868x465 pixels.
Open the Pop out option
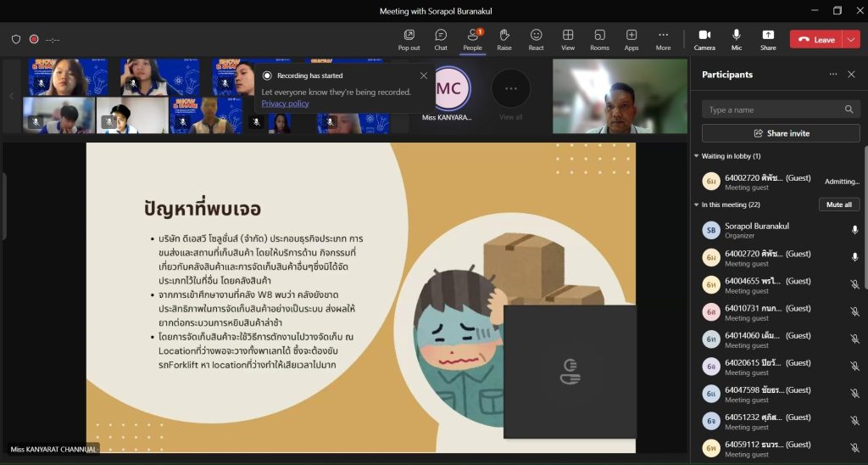[409, 40]
